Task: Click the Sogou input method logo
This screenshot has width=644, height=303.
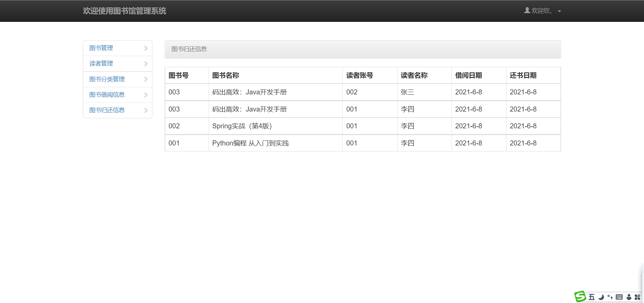Action: [x=580, y=297]
